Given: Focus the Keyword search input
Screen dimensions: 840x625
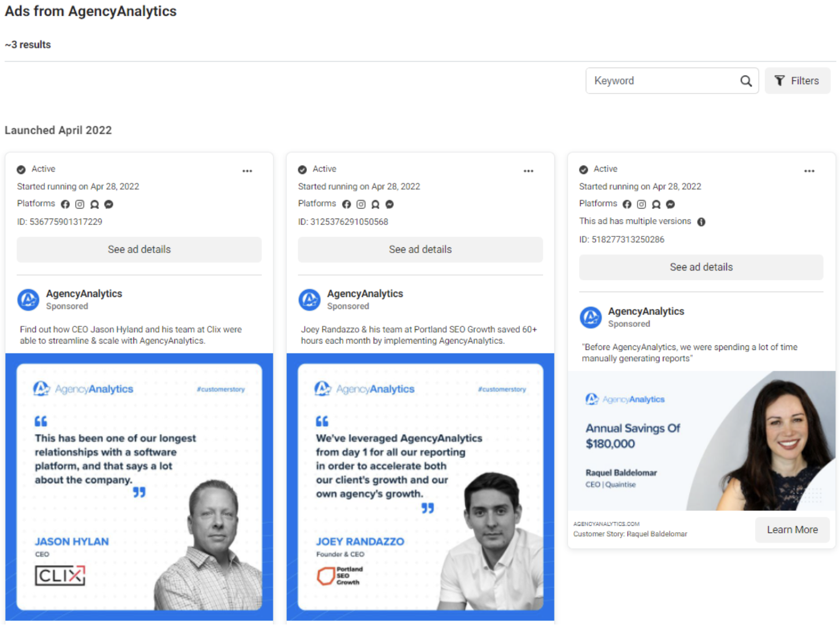Looking at the screenshot, I should [x=672, y=81].
